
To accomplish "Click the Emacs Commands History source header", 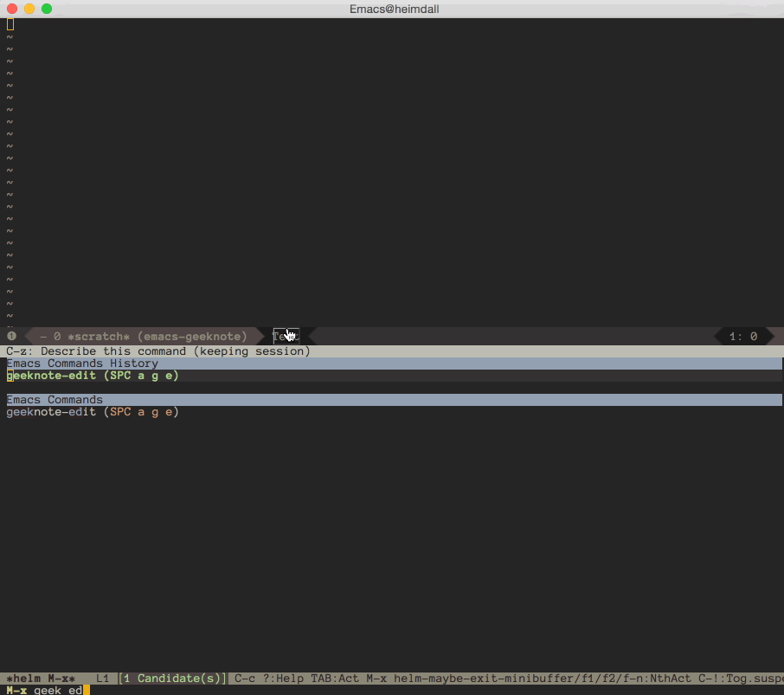I will click(x=394, y=364).
